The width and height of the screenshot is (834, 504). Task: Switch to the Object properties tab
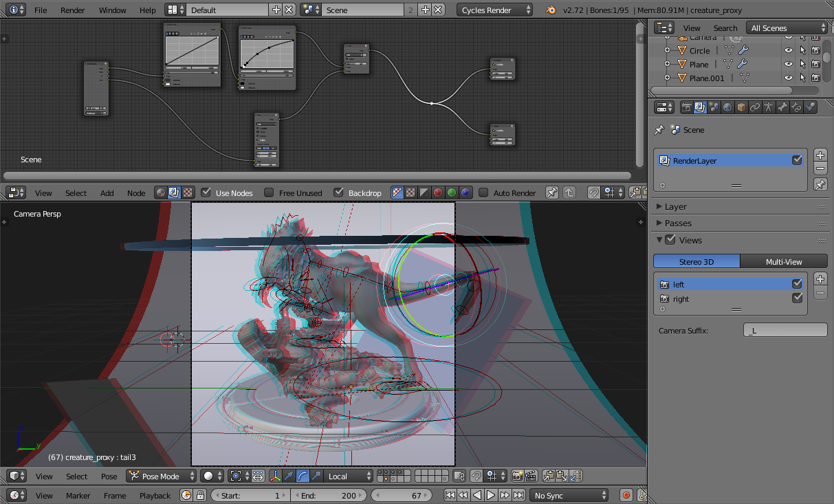coord(741,107)
